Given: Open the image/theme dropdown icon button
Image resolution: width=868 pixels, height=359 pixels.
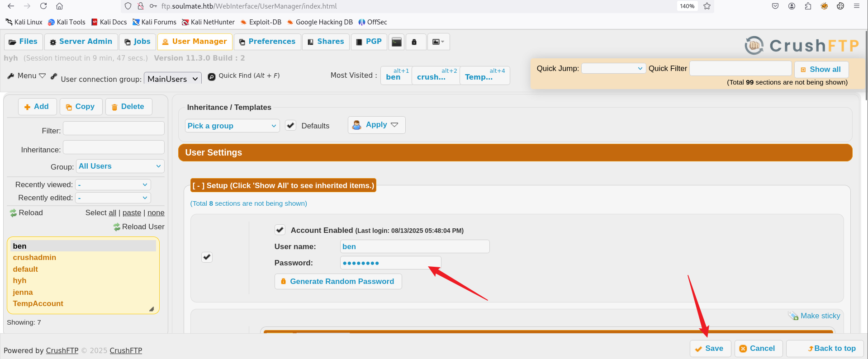Looking at the screenshot, I should pyautogui.click(x=438, y=42).
